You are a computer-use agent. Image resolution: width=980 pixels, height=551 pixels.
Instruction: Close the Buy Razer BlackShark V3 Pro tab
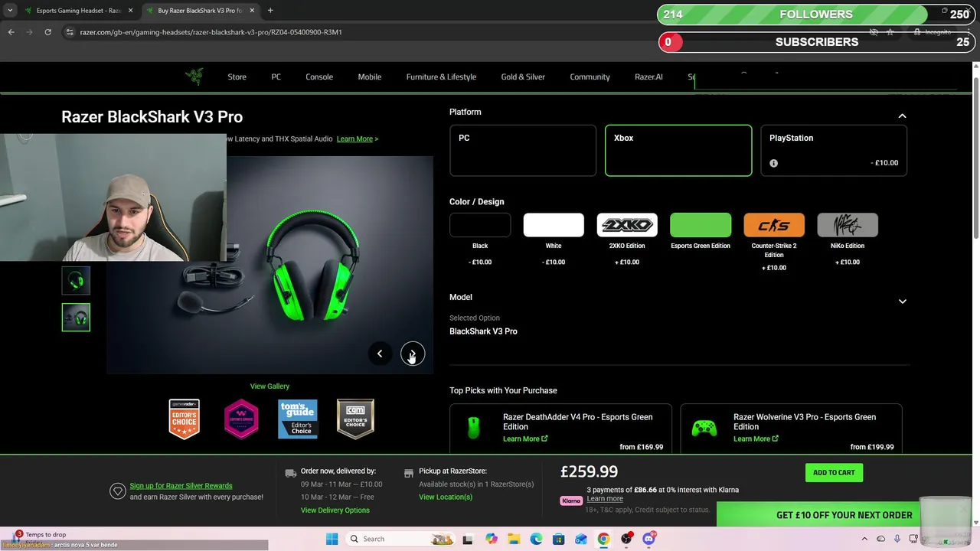[x=251, y=11]
